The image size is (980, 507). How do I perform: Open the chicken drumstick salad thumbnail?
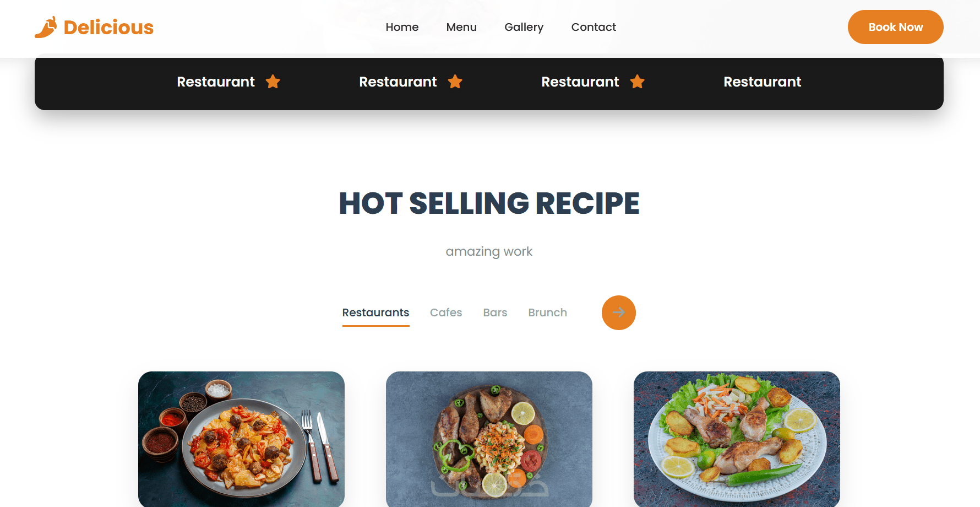coord(737,439)
